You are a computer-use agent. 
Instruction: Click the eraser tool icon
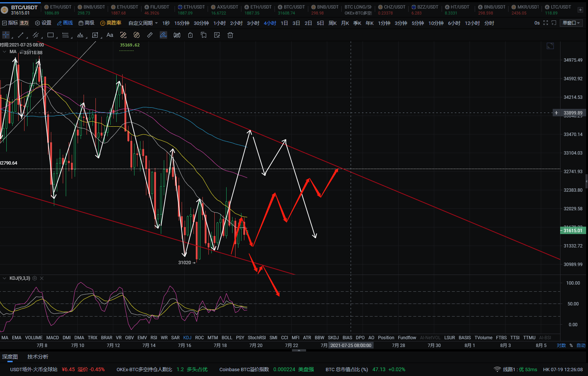click(x=123, y=35)
